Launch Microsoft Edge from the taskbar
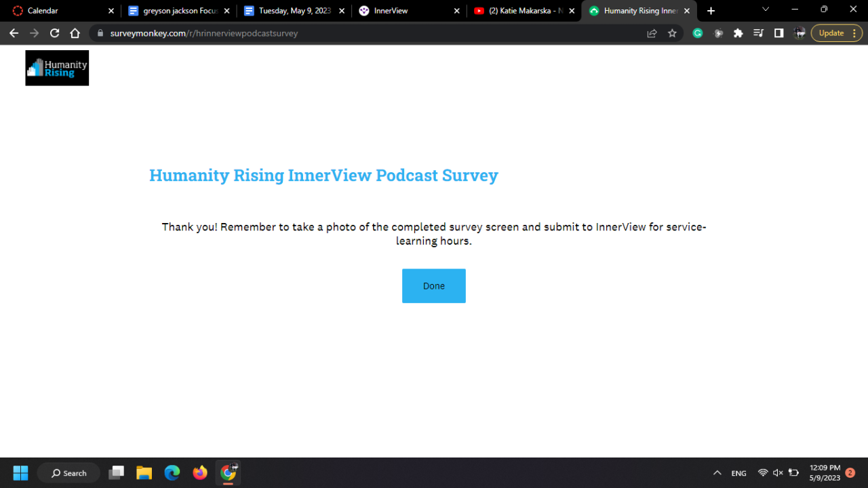Image resolution: width=868 pixels, height=488 pixels. tap(172, 472)
